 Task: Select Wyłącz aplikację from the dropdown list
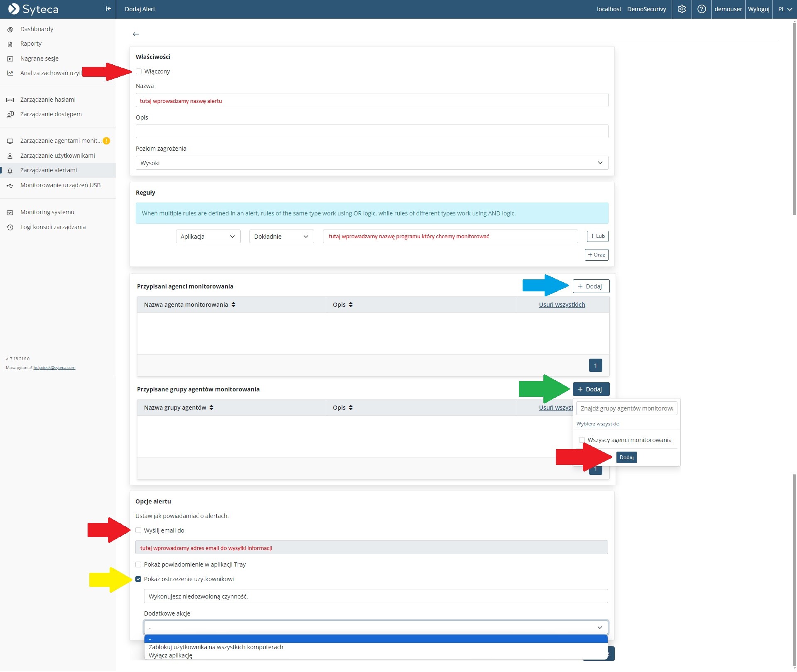pyautogui.click(x=171, y=656)
